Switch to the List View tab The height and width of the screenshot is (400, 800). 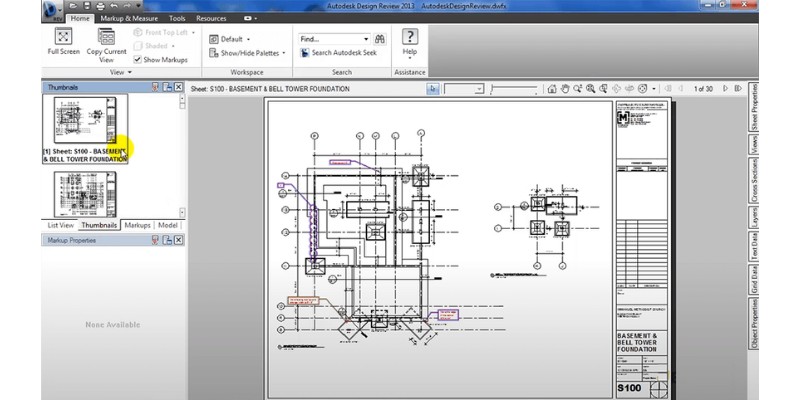[61, 225]
